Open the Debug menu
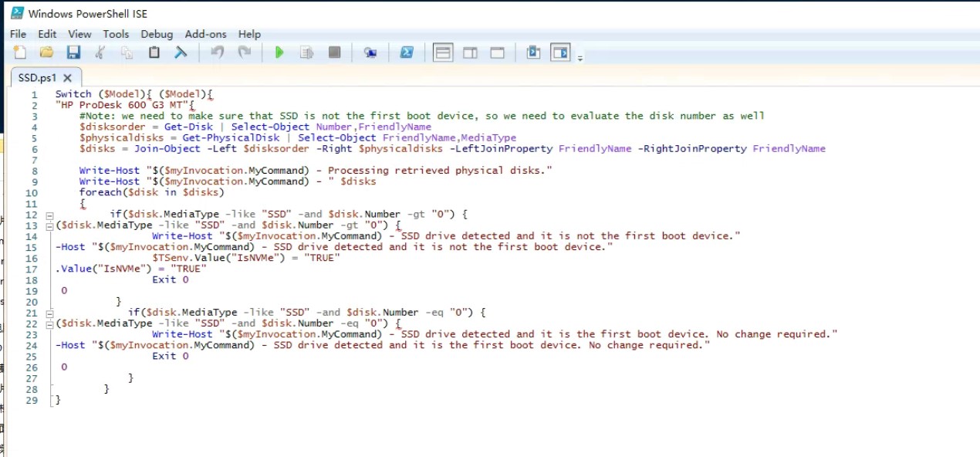 click(x=157, y=34)
